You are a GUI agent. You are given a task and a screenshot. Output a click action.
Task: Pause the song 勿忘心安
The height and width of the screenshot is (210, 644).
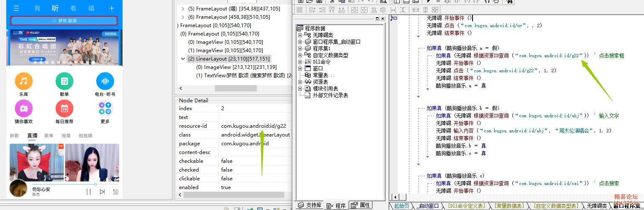[x=89, y=192]
